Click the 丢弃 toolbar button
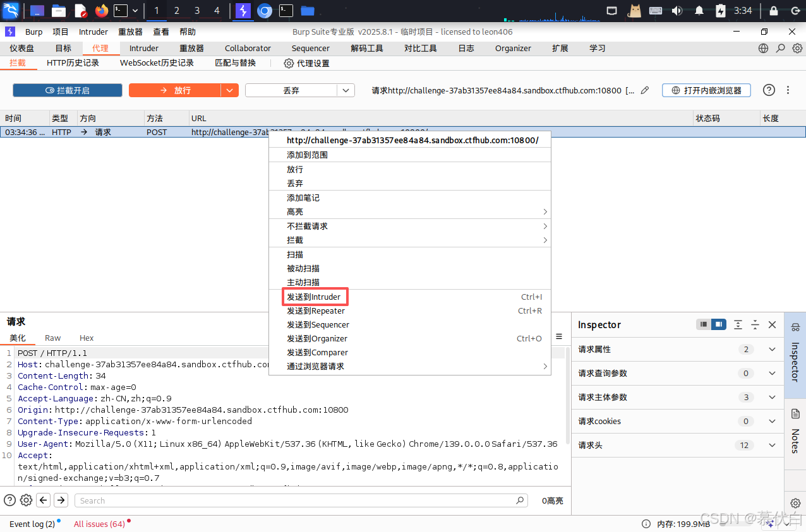The width and height of the screenshot is (806, 532). [291, 90]
